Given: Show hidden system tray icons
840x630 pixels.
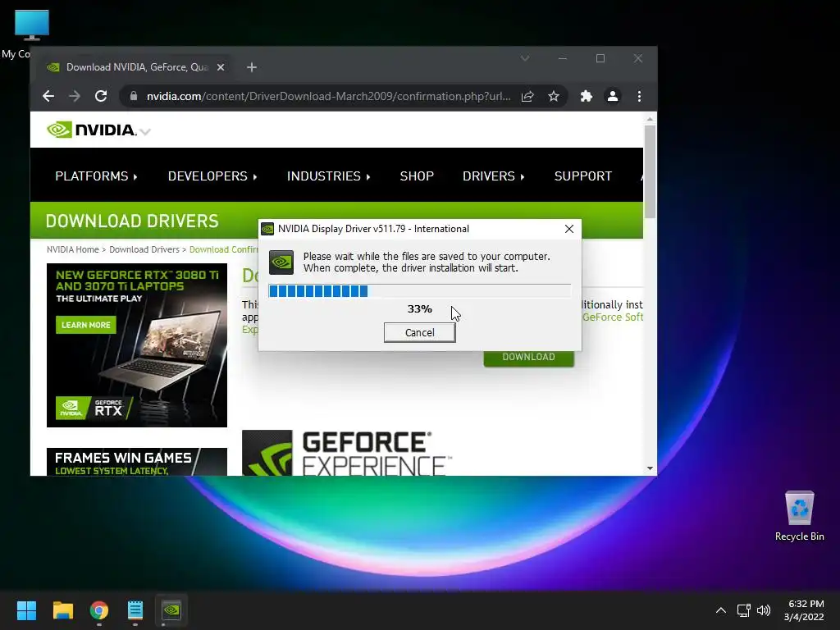Looking at the screenshot, I should point(721,609).
